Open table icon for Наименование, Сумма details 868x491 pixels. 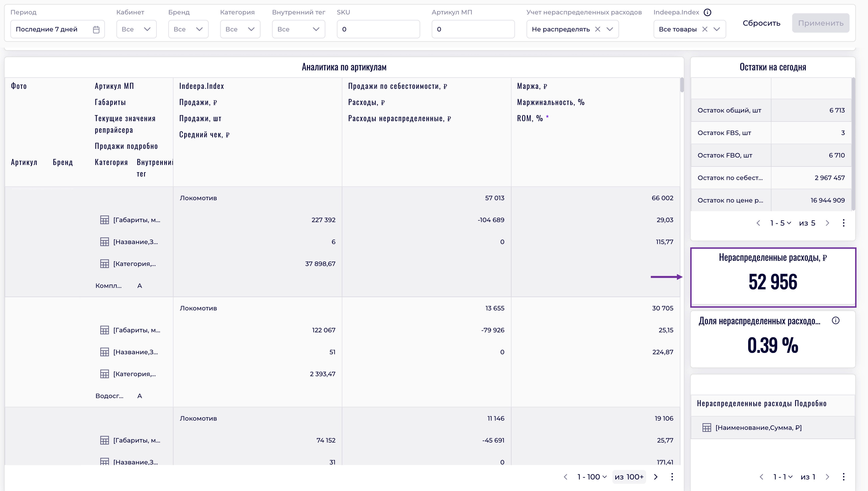pyautogui.click(x=707, y=428)
